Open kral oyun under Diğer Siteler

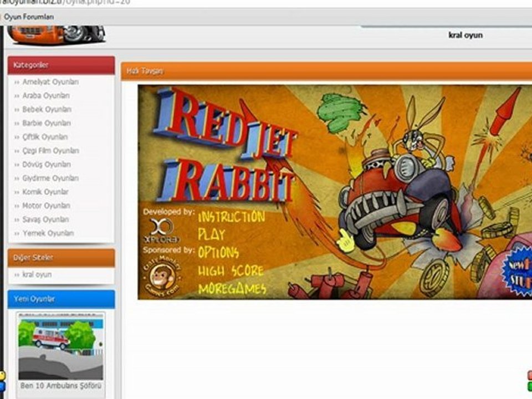(x=37, y=274)
